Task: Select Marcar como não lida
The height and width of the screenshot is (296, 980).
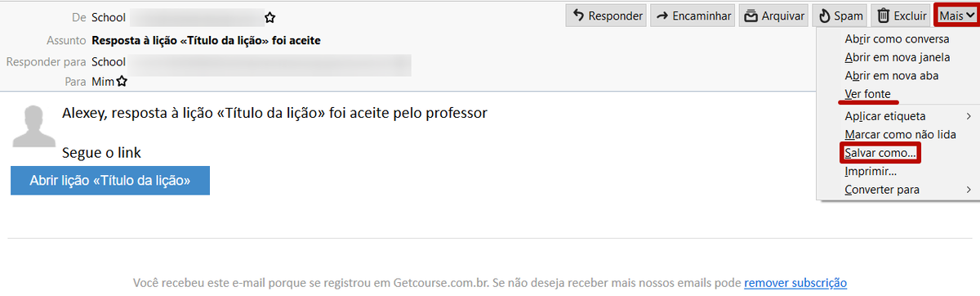Action: click(900, 134)
